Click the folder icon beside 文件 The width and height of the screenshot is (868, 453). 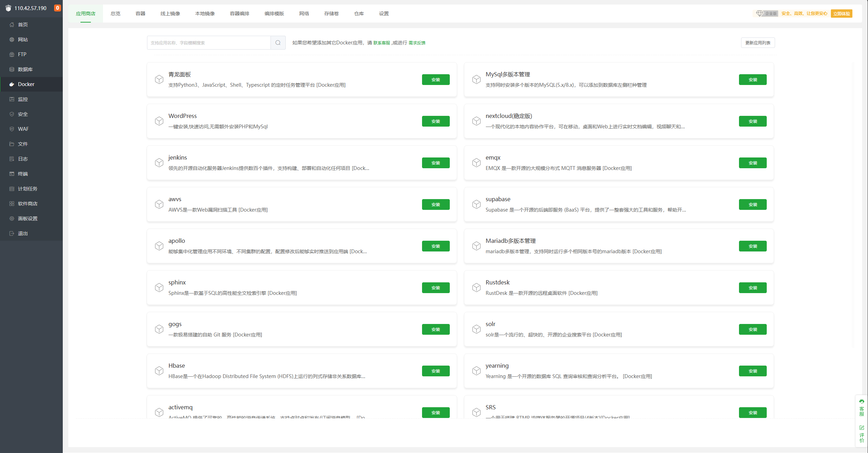pos(12,144)
